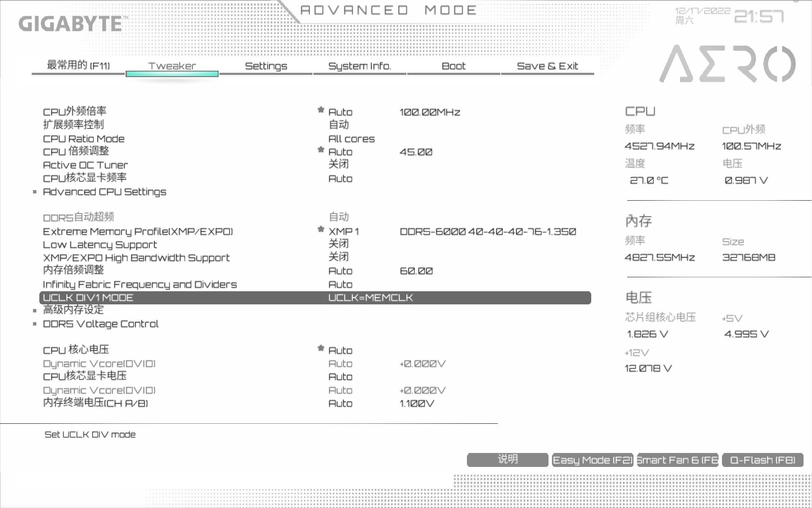Open UCLK=MEMCLK option dropdown
Viewport: 812px width, 508px height.
pos(370,298)
